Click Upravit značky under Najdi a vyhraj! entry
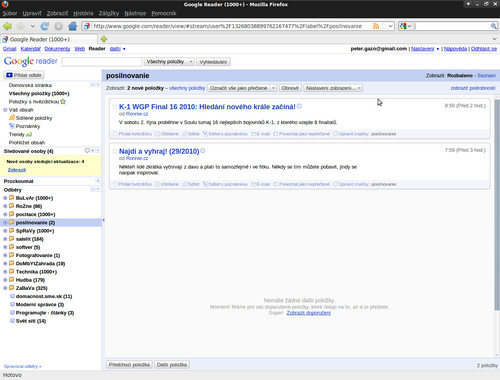 [x=351, y=184]
